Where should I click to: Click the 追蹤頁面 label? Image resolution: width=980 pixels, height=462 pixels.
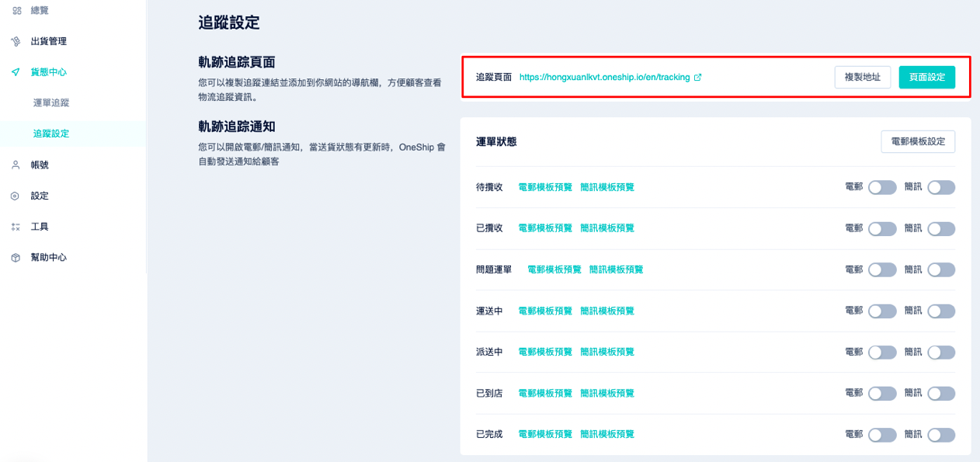[x=494, y=78]
